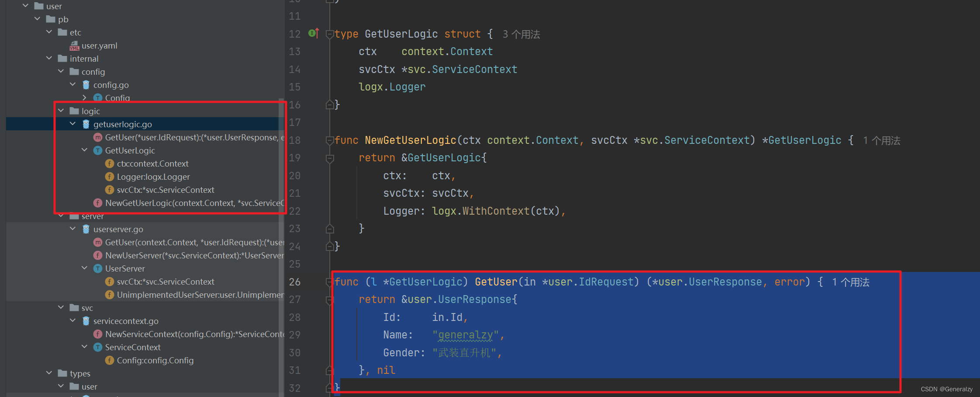The width and height of the screenshot is (980, 397).
Task: Click the logx.Logger embed on line 15
Action: (x=392, y=87)
